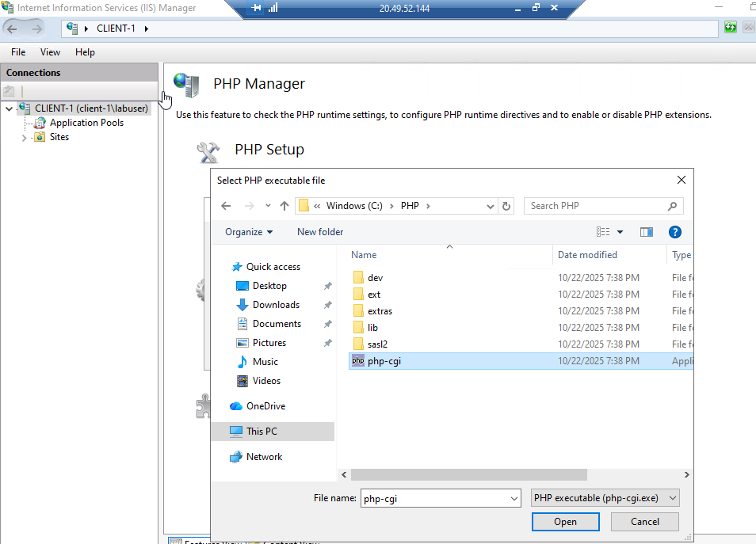The image size is (756, 544).
Task: Open Music in navigation pane
Action: click(265, 362)
